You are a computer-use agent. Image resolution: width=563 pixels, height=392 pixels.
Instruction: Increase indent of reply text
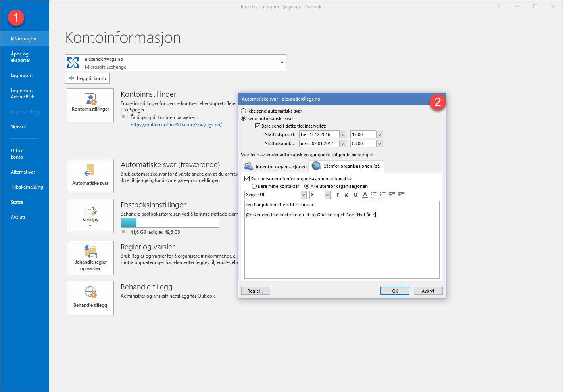pos(401,195)
